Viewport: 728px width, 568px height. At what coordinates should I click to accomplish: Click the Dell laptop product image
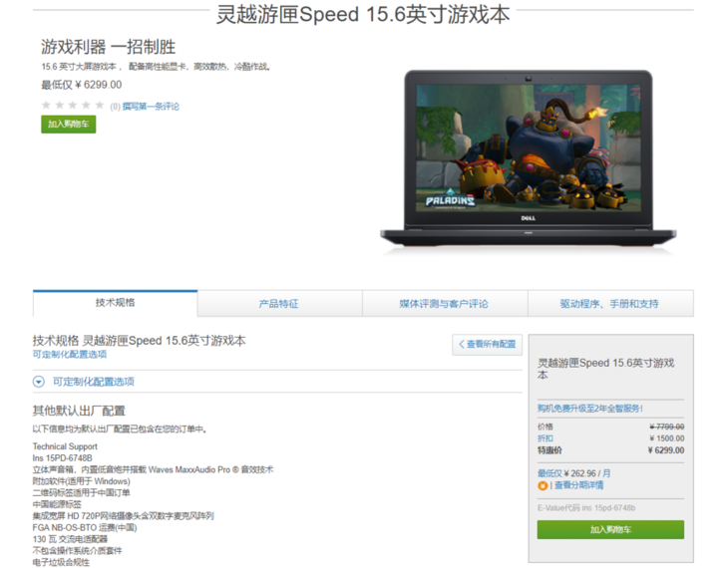coord(529,161)
